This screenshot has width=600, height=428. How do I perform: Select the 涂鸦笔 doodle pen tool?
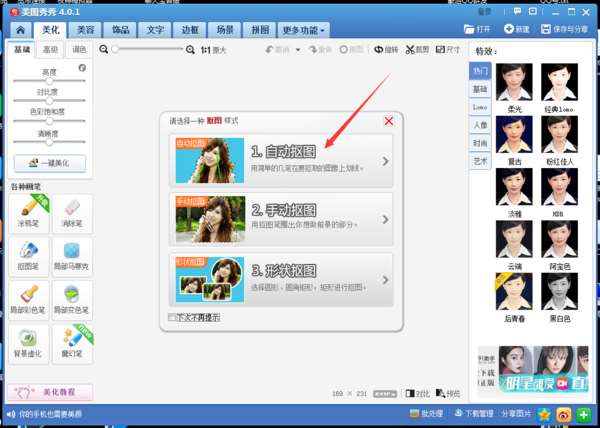[29, 213]
